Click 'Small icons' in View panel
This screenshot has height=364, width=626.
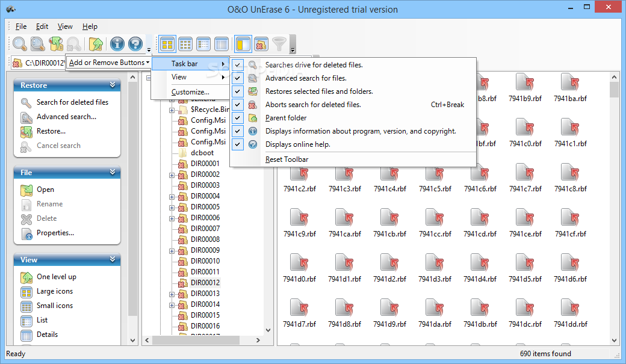tap(55, 305)
